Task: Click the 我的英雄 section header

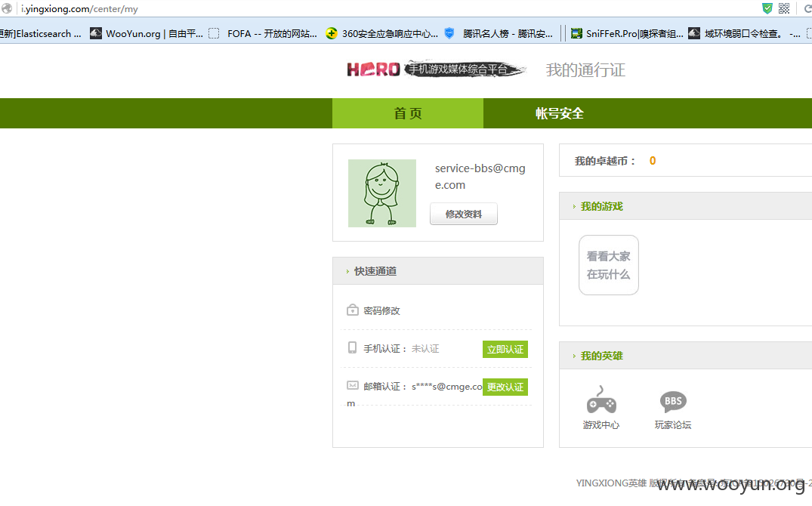Action: [x=686, y=356]
